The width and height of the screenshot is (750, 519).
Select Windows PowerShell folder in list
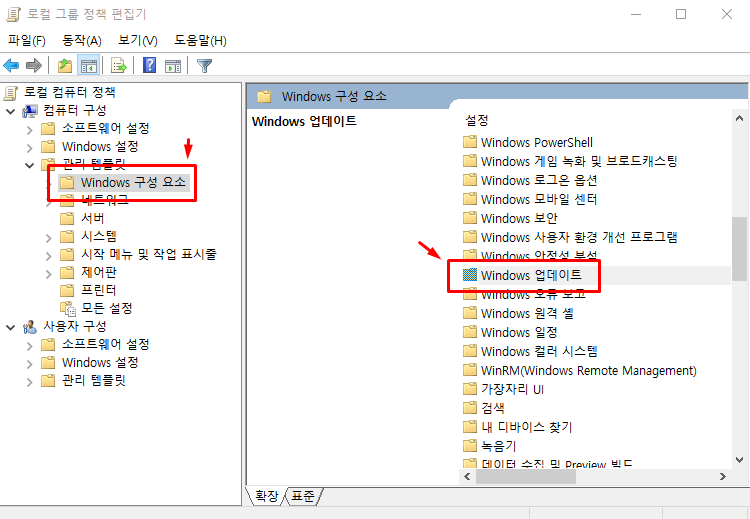click(536, 143)
